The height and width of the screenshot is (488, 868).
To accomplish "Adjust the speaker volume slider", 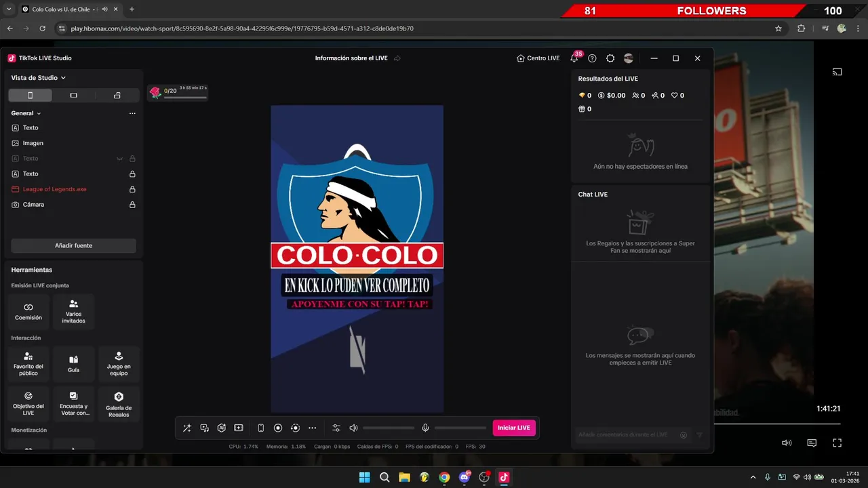I will click(389, 428).
